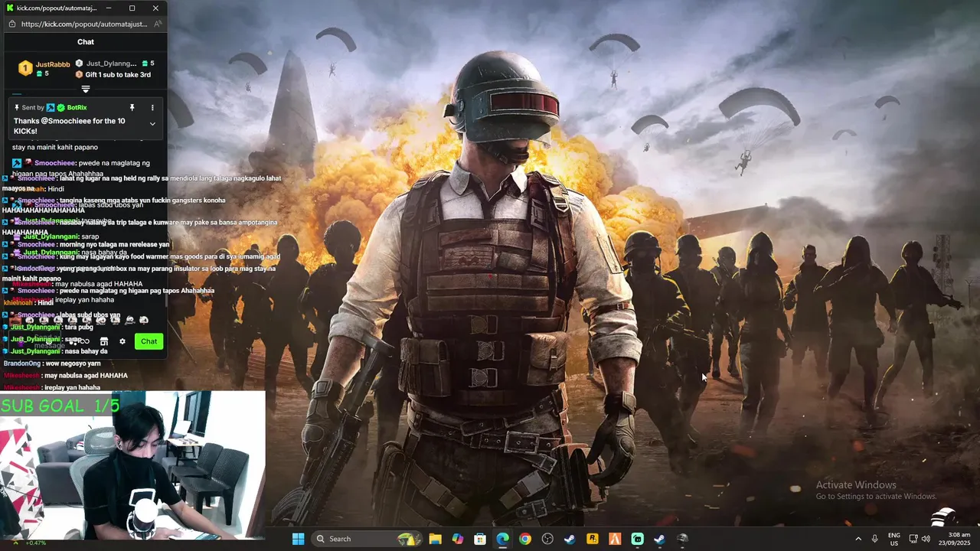Click 'Gift 1 sub to take 3rd'
The height and width of the screenshot is (551, 980).
[113, 75]
